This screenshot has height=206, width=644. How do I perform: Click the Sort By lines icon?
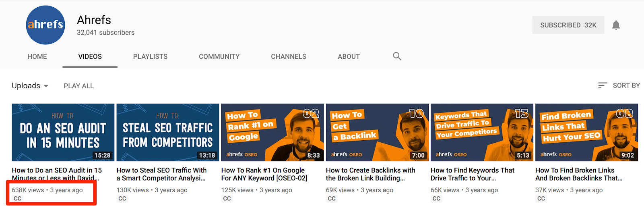603,85
